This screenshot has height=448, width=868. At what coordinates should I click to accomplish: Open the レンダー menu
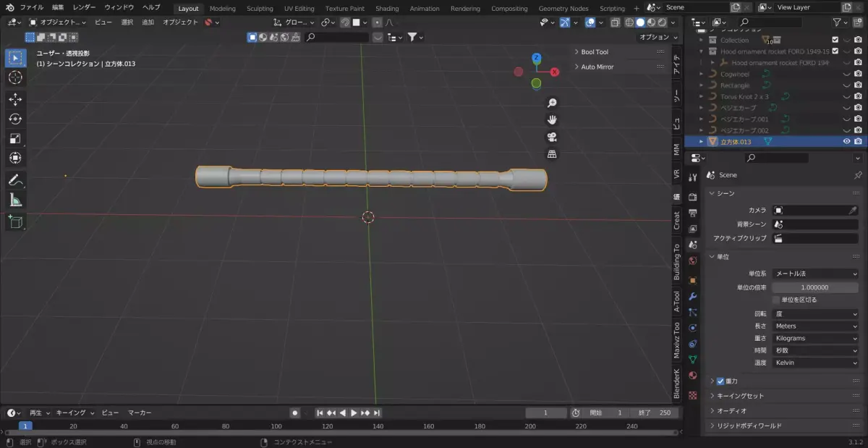coord(85,7)
